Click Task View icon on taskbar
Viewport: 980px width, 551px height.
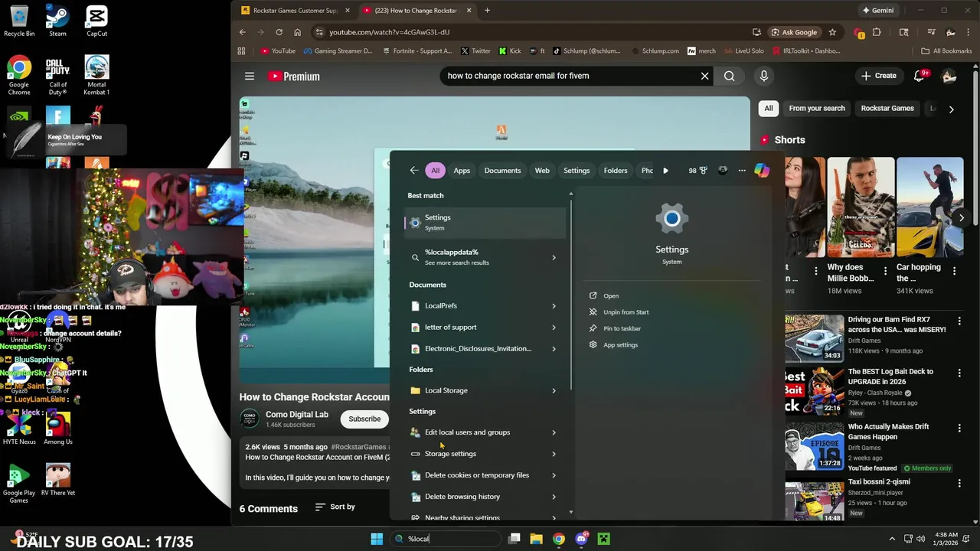(x=514, y=539)
